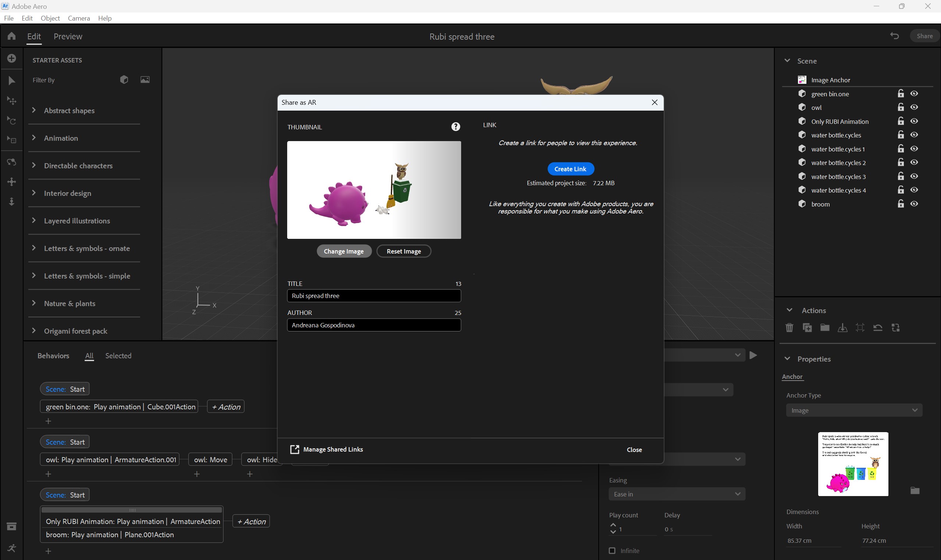Viewport: 941px width, 560px height.
Task: Switch to the Preview tab
Action: pos(68,36)
